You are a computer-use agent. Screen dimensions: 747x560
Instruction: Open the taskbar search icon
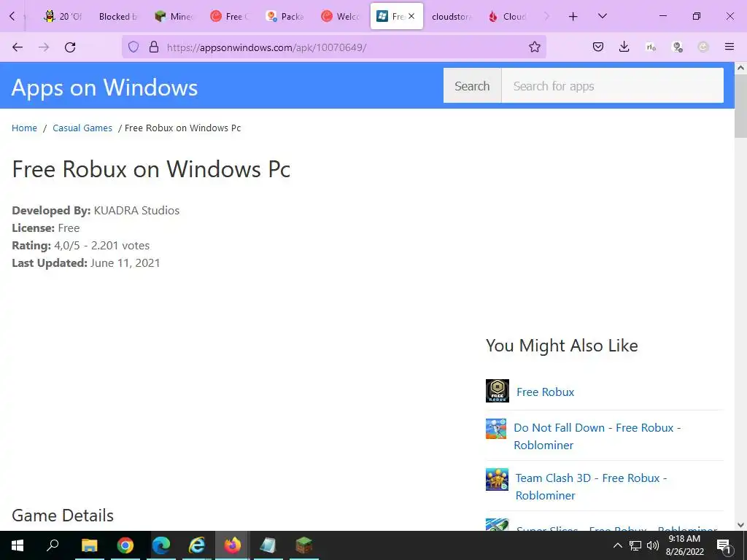coord(53,545)
